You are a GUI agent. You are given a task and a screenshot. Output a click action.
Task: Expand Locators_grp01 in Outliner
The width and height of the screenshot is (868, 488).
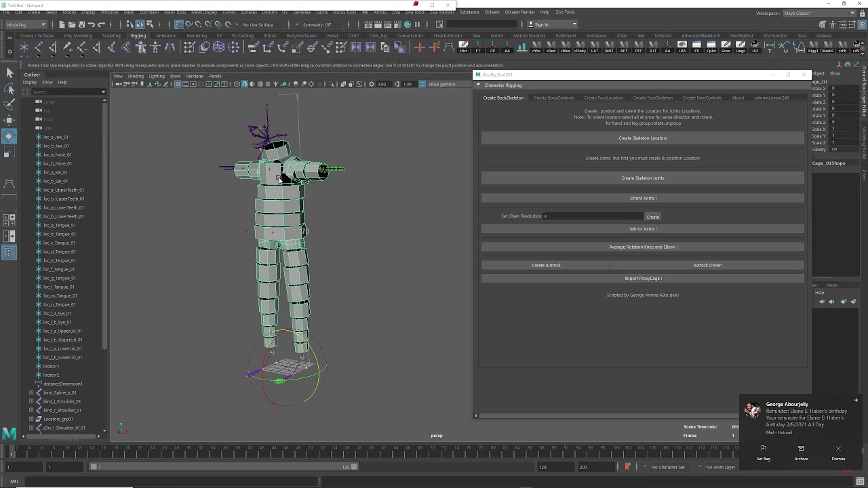coord(31,419)
